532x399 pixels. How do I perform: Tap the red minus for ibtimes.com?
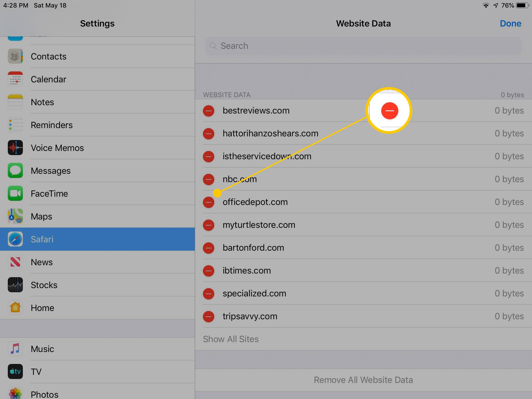pyautogui.click(x=209, y=271)
